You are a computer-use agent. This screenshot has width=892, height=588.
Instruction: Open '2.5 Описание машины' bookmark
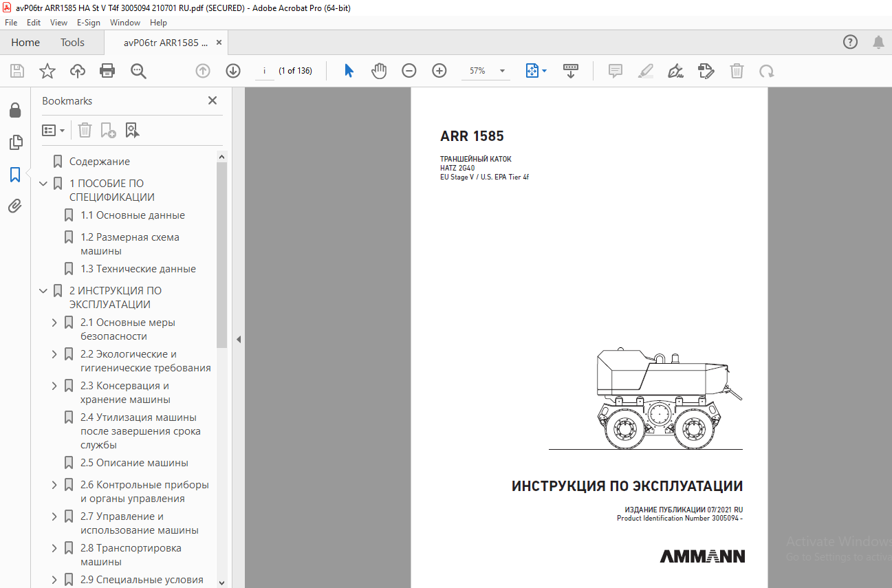pos(134,463)
